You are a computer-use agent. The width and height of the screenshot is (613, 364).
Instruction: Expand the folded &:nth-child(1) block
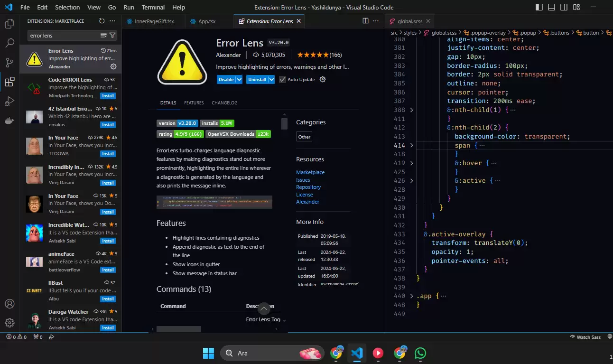coord(411,110)
